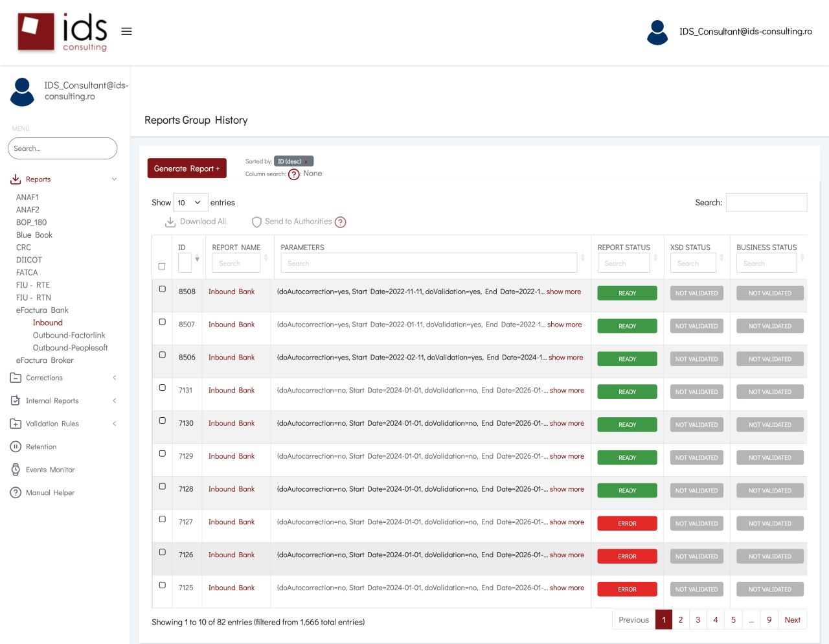
Task: Open the IDS Consulting logo
Action: tap(62, 32)
